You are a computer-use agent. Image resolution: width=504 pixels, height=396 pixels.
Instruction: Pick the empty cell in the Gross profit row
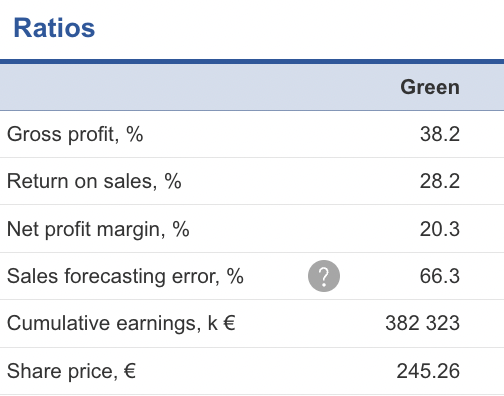click(x=324, y=134)
